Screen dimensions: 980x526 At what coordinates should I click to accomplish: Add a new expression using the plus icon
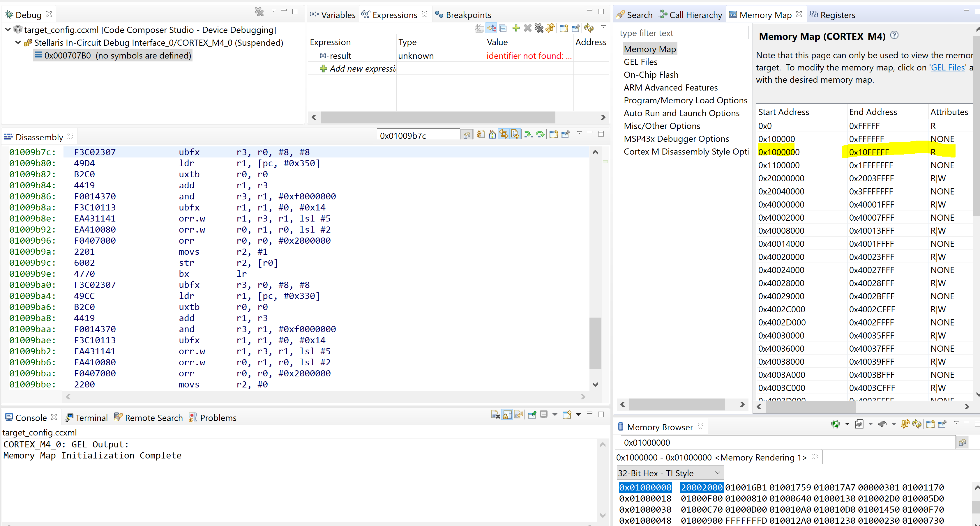[515, 28]
